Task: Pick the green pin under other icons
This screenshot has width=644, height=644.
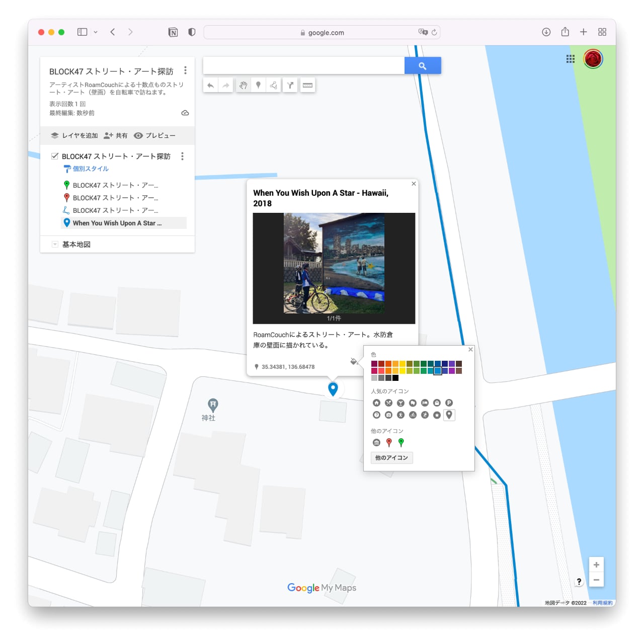Action: coord(400,442)
